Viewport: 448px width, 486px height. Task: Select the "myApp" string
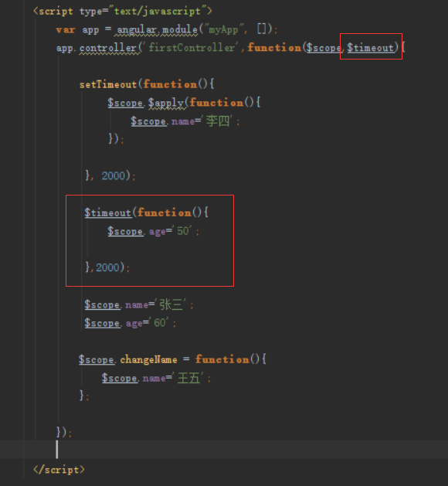(223, 30)
